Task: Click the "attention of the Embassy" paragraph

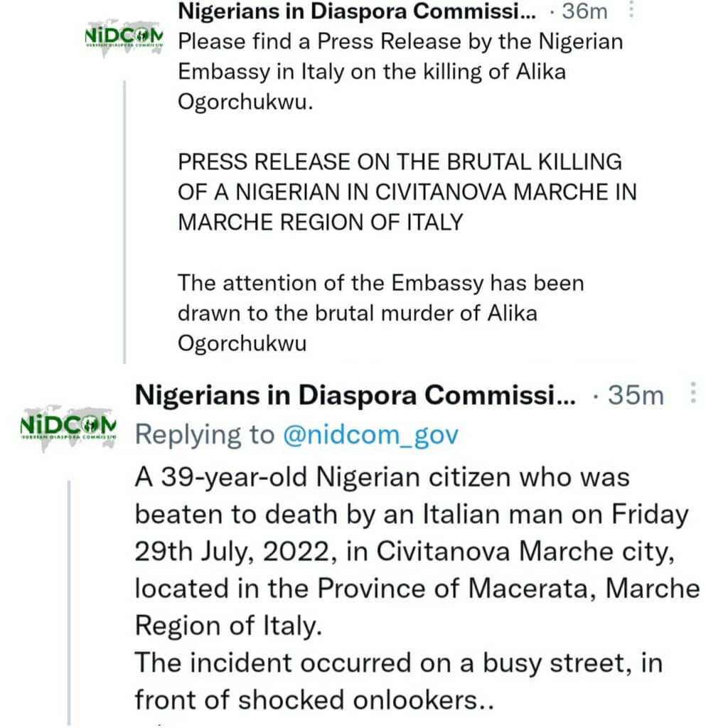Action: click(380, 283)
